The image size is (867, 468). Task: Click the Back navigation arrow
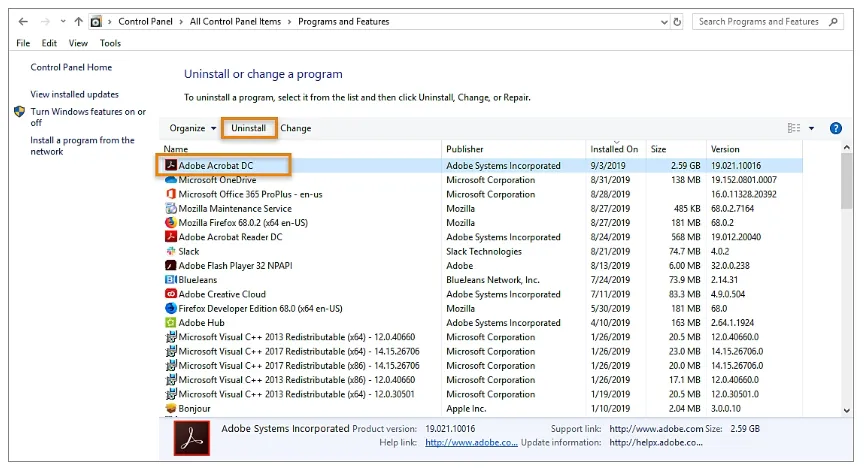click(23, 22)
